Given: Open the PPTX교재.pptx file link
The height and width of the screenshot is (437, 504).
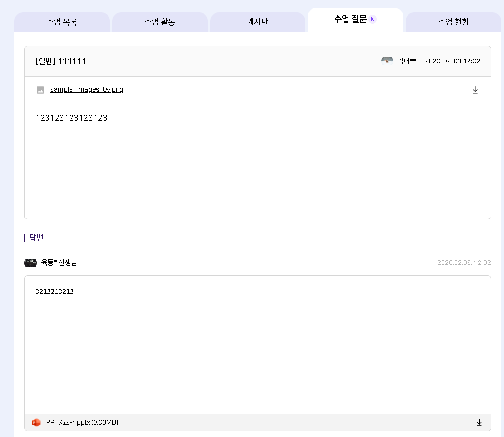Looking at the screenshot, I should tap(68, 422).
